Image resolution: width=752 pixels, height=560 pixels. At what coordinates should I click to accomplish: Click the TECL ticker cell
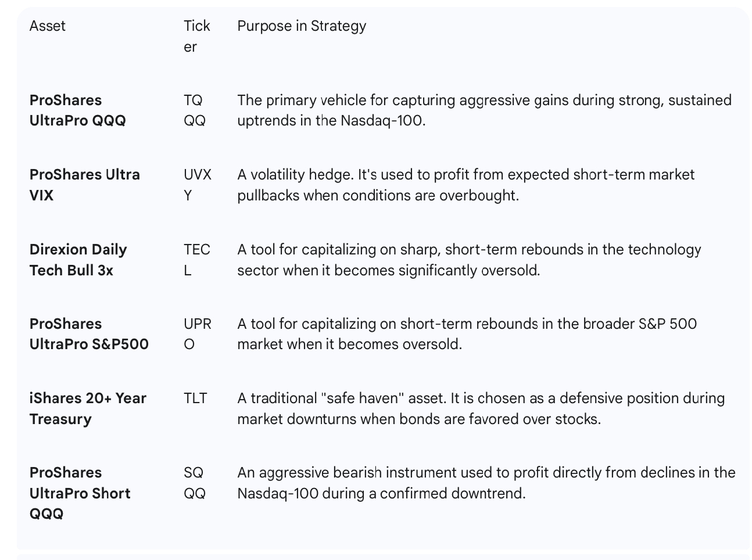[x=197, y=260]
